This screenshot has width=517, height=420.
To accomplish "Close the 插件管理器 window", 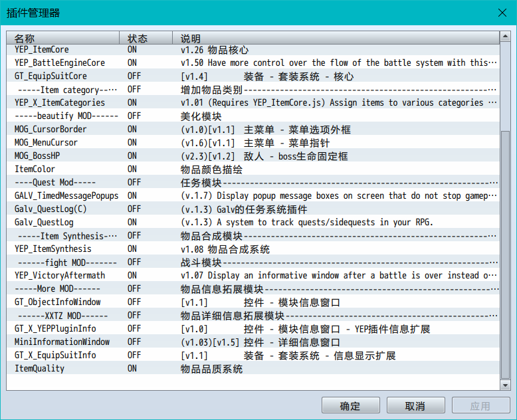I will pyautogui.click(x=502, y=13).
